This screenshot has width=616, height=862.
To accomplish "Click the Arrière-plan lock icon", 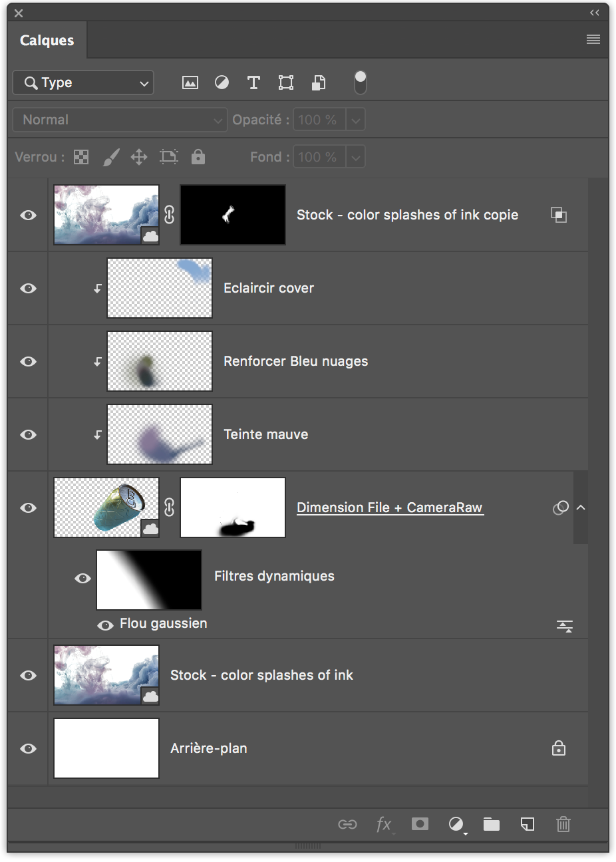I will click(559, 748).
